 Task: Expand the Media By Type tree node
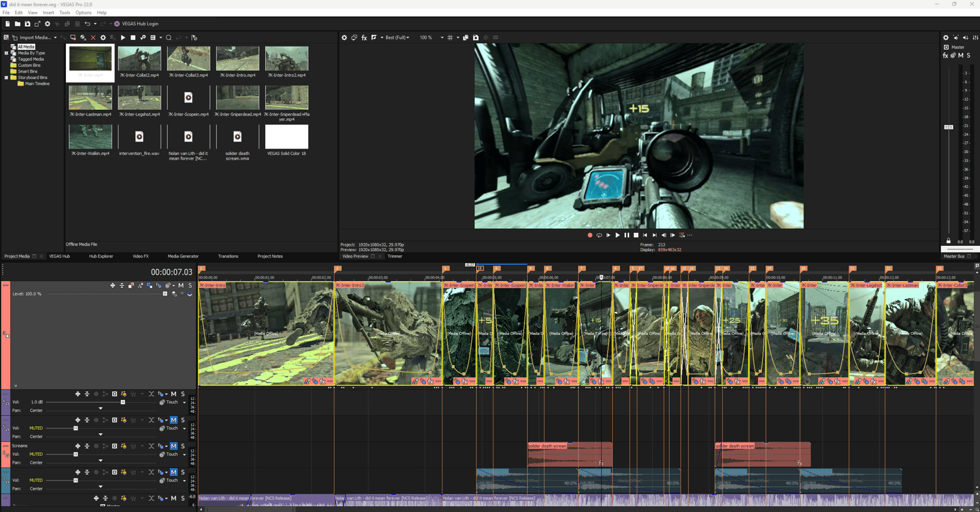(7, 53)
